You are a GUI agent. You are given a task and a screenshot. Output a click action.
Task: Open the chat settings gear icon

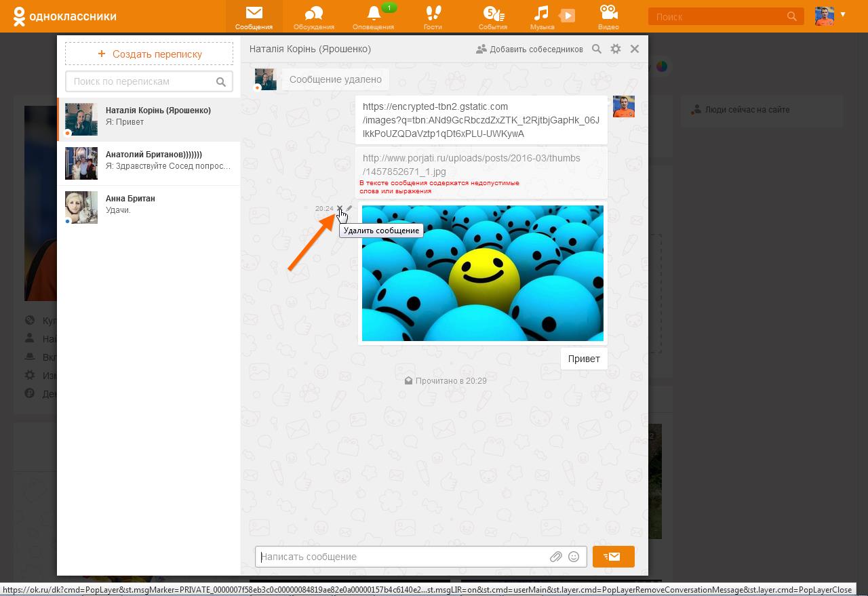click(616, 49)
